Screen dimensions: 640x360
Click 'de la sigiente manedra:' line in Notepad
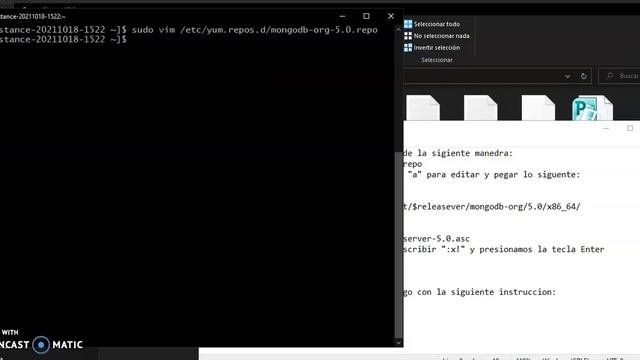pyautogui.click(x=458, y=153)
